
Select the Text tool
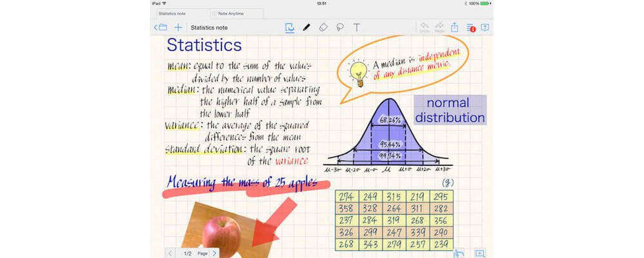coord(357,28)
